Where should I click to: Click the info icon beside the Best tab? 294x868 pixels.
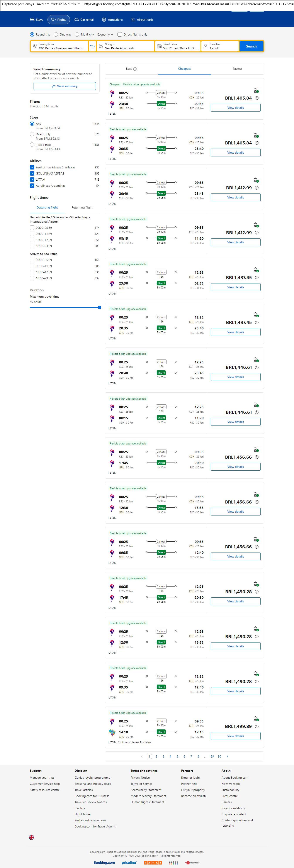135,69
